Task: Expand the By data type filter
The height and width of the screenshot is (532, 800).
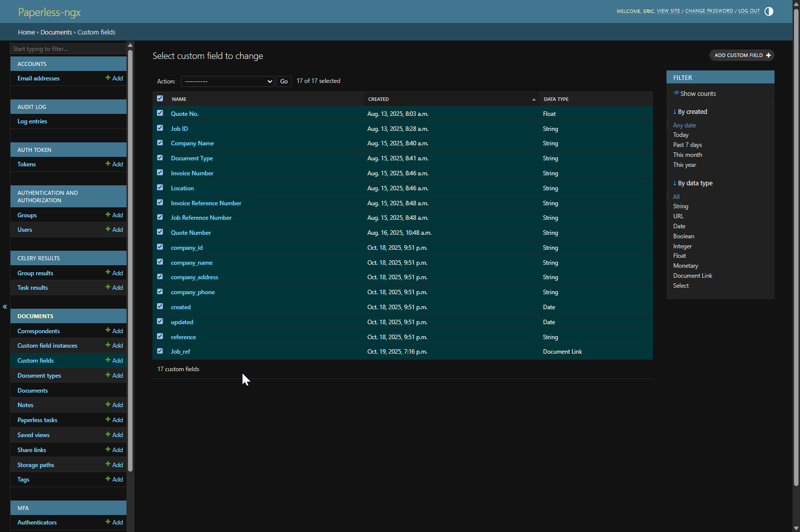Action: click(x=692, y=183)
